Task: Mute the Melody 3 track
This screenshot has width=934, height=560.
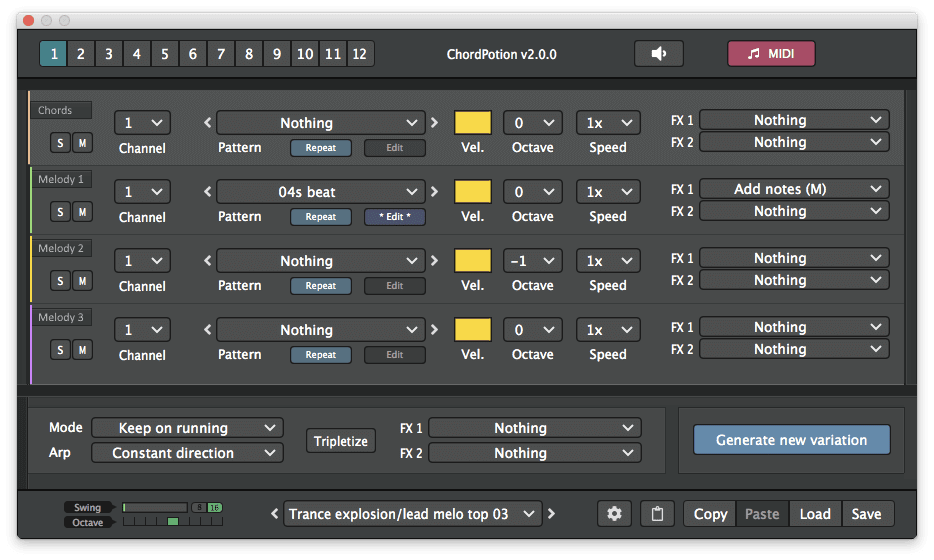Action: (82, 350)
